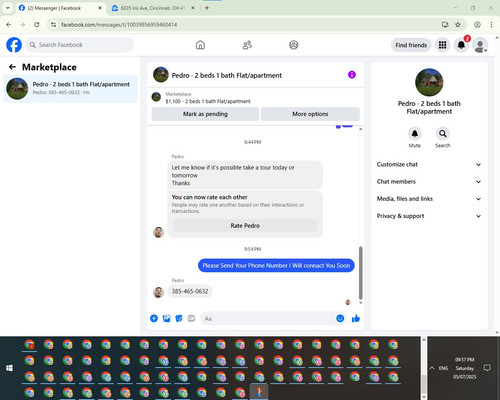500x400 pixels.
Task: Click the install/cast icon in the address bar
Action: click(x=445, y=25)
